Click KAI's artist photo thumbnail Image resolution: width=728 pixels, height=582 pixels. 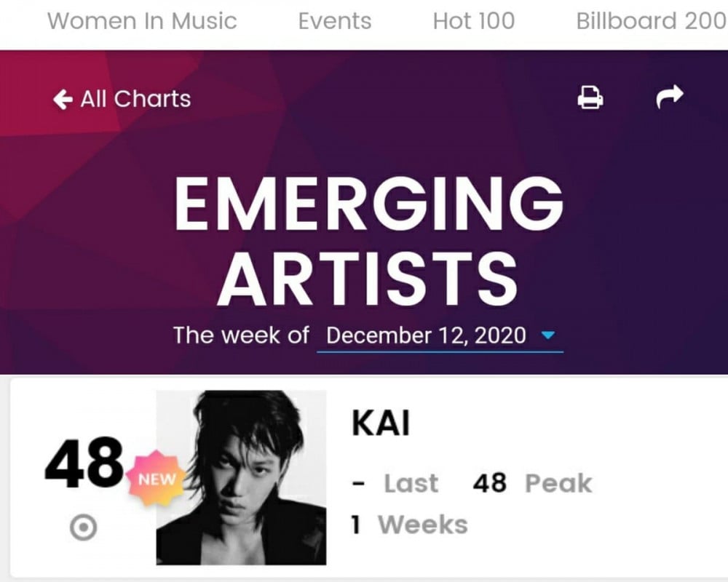click(241, 477)
